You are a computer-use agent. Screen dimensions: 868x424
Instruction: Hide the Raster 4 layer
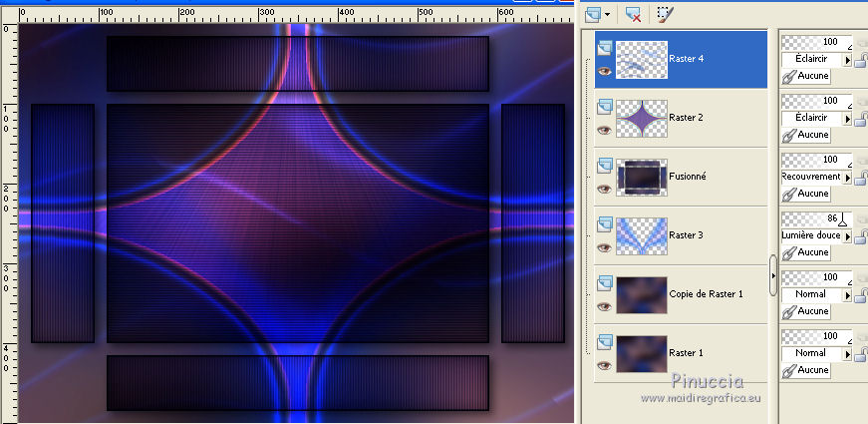[x=604, y=71]
